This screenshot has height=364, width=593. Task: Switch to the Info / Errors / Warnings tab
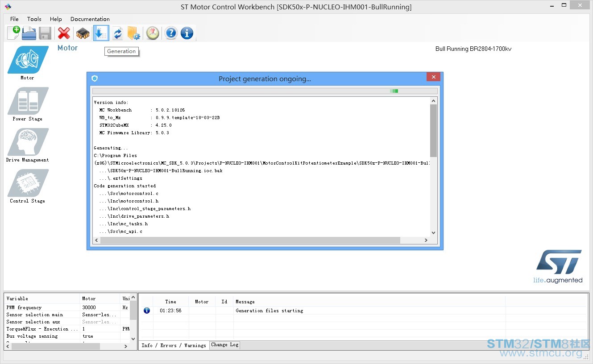[174, 345]
